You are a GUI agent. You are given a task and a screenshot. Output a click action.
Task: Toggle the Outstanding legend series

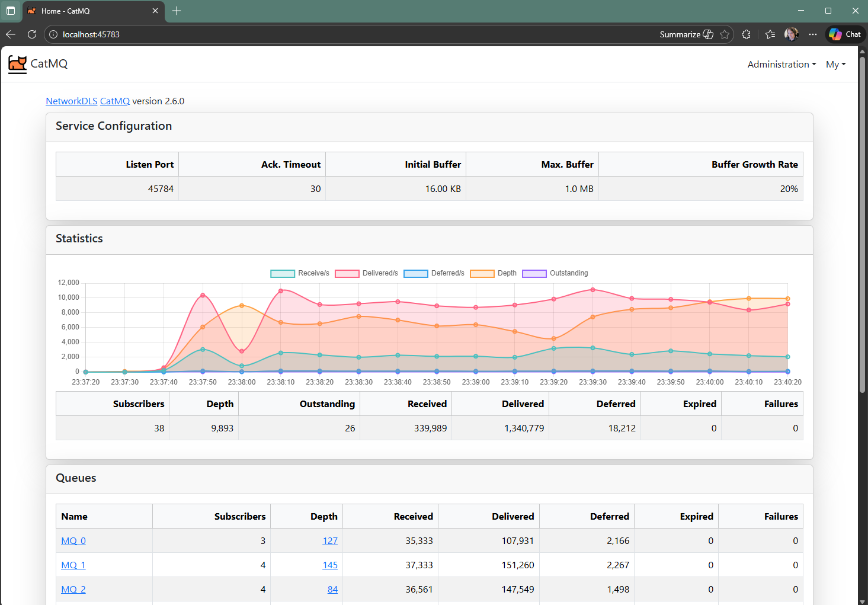[555, 273]
